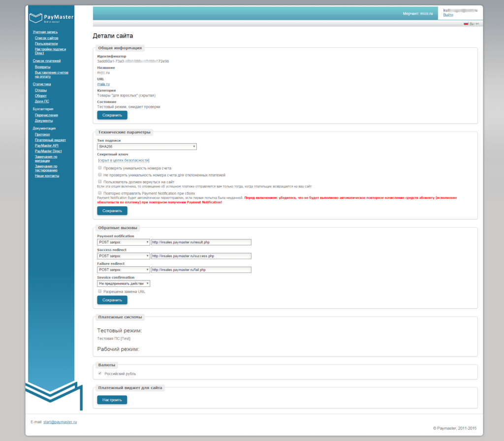Viewport: 504px width, 441px height.
Task: Click the Payment notification URL field
Action: click(201, 242)
